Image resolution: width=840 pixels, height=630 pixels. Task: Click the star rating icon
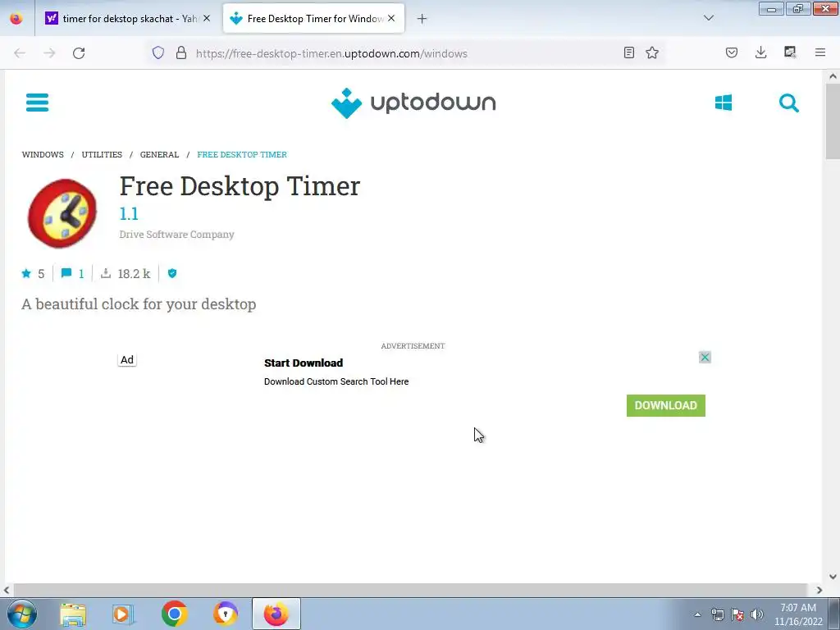coord(26,274)
